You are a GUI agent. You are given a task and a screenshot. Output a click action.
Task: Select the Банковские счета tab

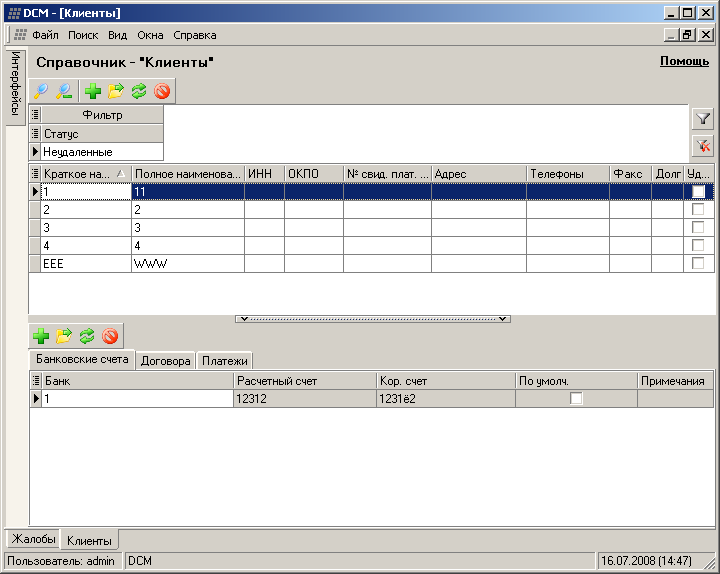point(82,359)
